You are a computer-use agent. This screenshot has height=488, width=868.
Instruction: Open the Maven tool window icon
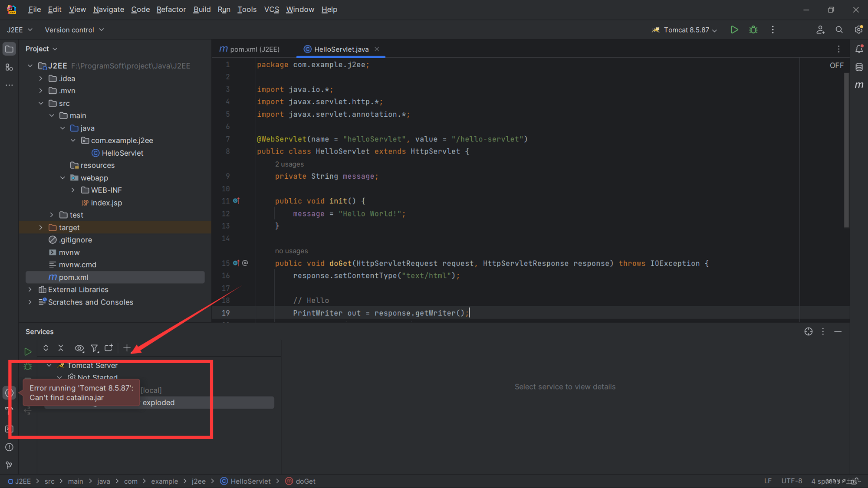coord(859,85)
